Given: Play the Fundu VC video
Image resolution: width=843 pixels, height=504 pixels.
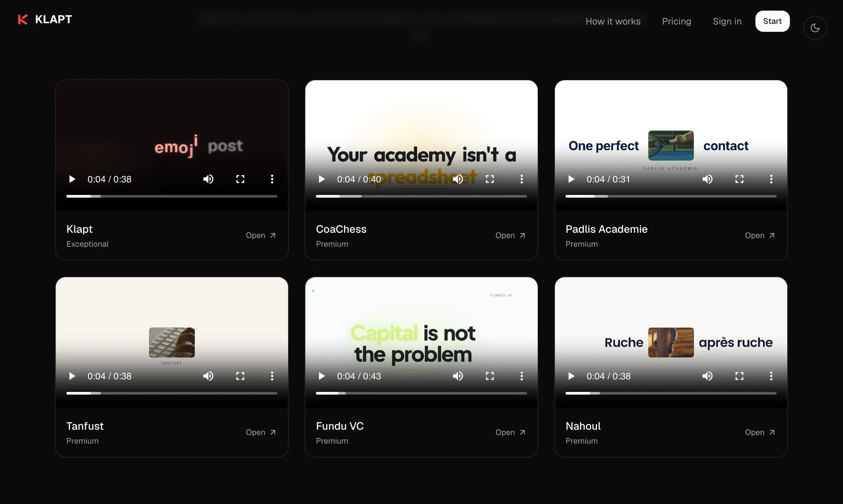Looking at the screenshot, I should pos(322,376).
